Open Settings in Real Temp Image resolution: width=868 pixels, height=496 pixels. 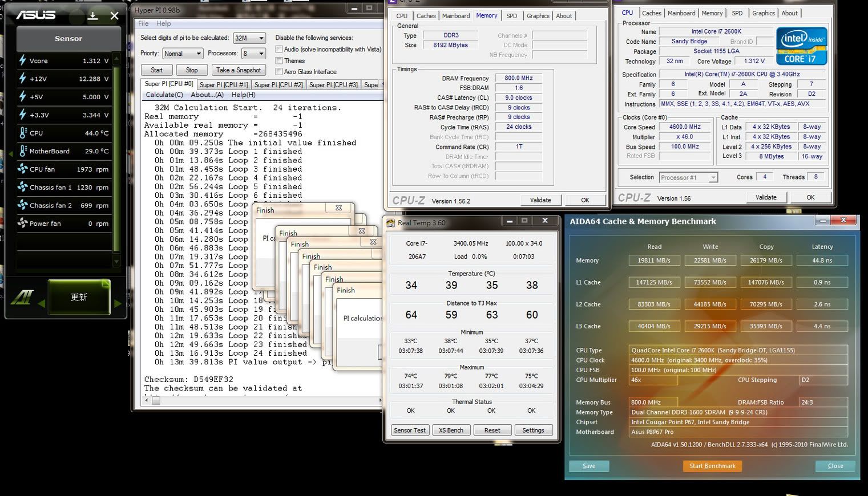tap(533, 430)
